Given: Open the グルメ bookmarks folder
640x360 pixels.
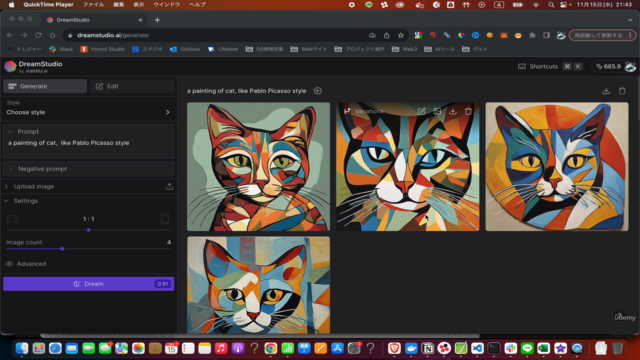Looking at the screenshot, I should (475, 49).
